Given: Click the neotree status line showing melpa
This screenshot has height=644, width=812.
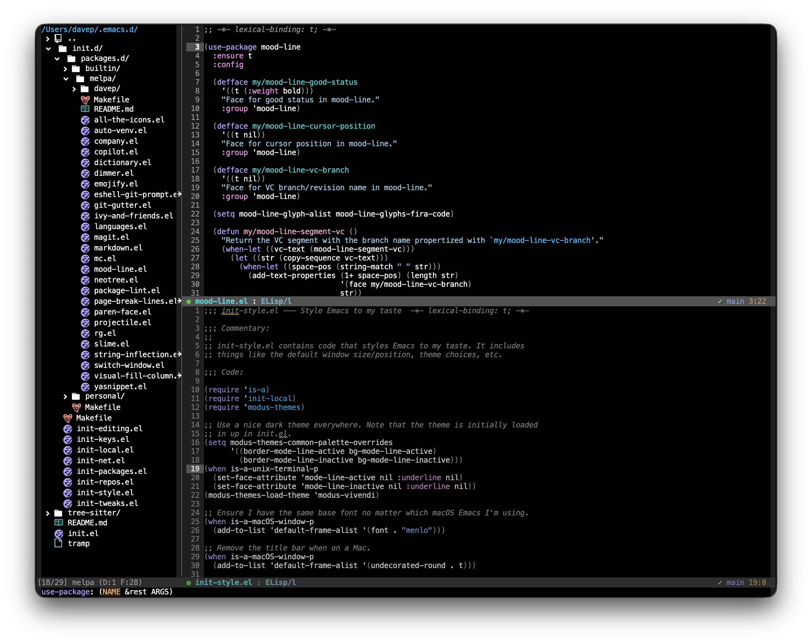Looking at the screenshot, I should point(90,582).
